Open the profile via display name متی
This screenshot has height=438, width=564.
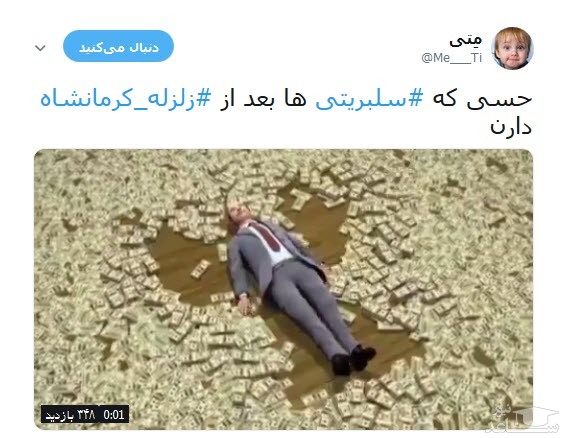pyautogui.click(x=465, y=40)
